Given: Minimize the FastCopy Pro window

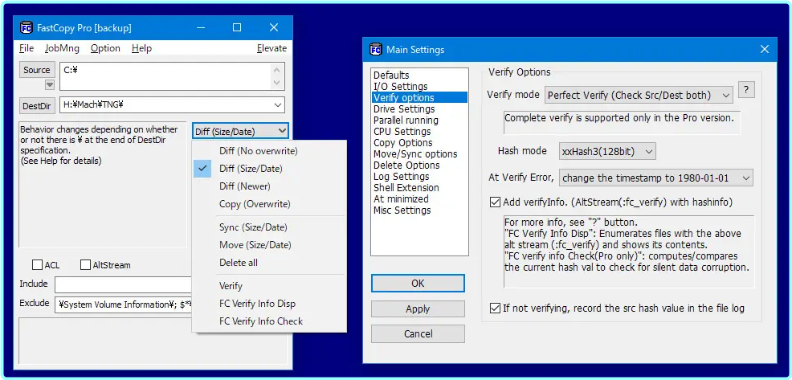Looking at the screenshot, I should point(200,28).
